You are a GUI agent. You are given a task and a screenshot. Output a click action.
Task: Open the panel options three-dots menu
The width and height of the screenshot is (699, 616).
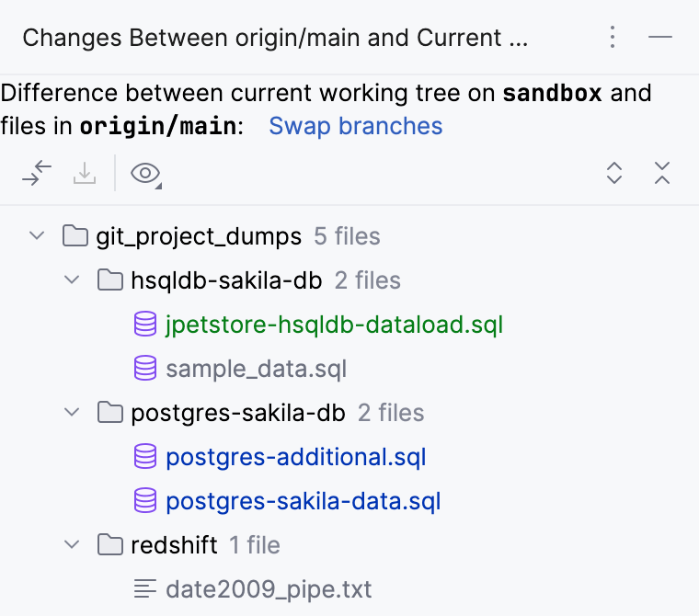pyautogui.click(x=613, y=38)
